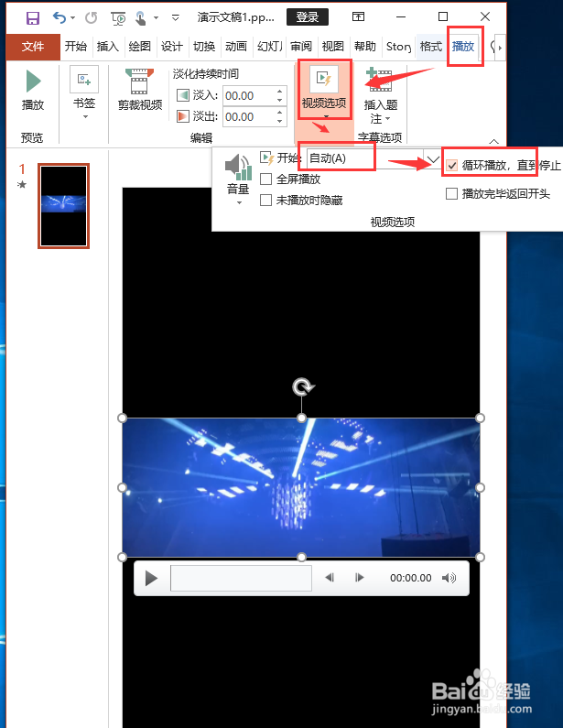Image resolution: width=563 pixels, height=728 pixels.
Task: Step forward in video
Action: pyautogui.click(x=359, y=578)
